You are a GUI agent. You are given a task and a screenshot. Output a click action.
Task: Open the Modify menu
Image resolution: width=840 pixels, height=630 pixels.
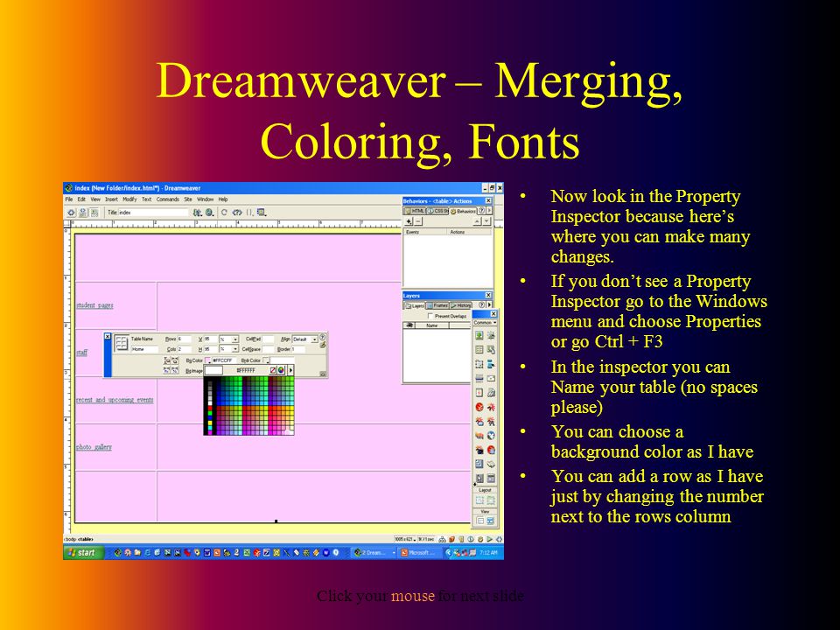pyautogui.click(x=129, y=199)
